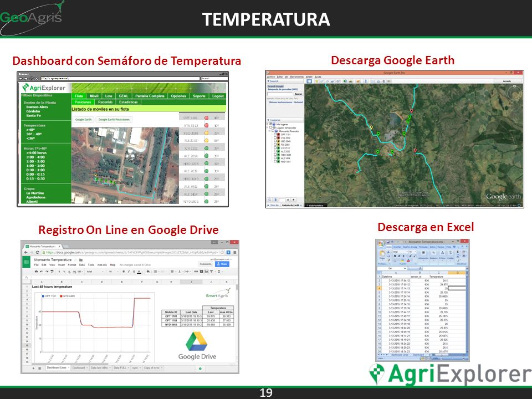
Task: Toggle NYD 1801 checkbox in Lugares
Action: 275,161
